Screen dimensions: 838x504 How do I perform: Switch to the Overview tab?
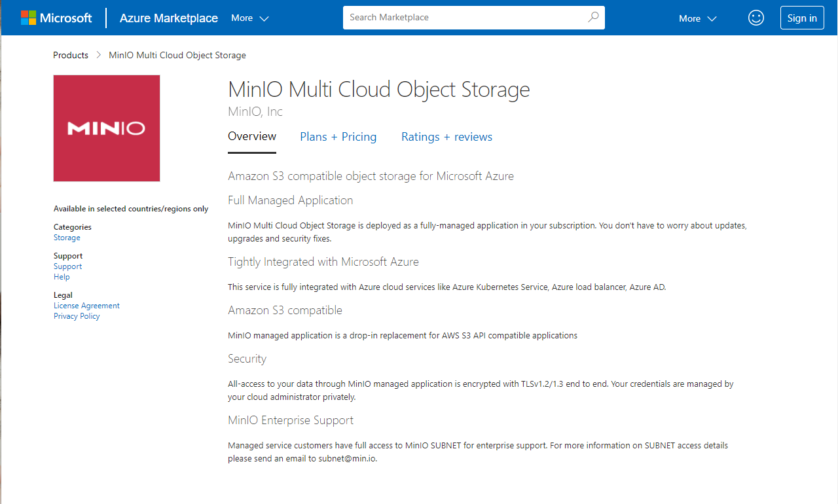[x=252, y=137]
